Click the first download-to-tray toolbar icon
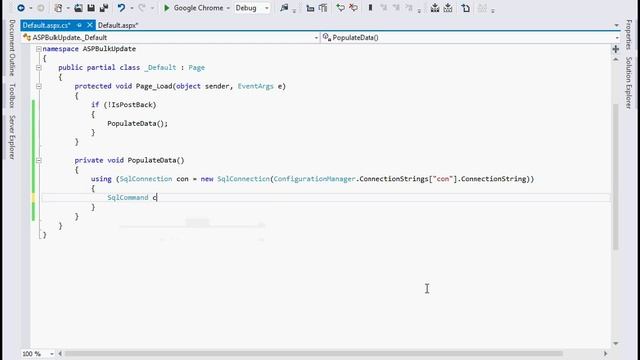The image size is (640, 360). [435, 8]
